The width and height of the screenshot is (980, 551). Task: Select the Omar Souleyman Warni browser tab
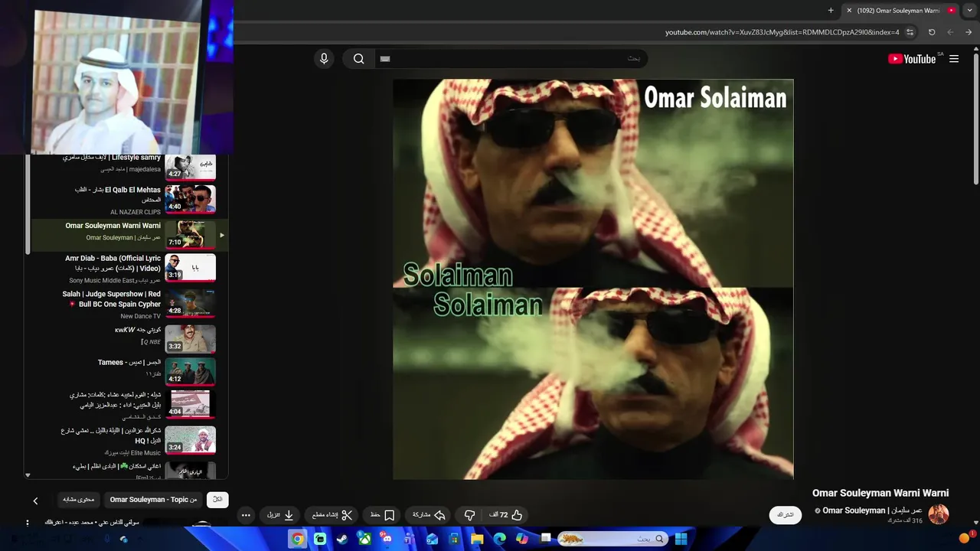tap(902, 11)
